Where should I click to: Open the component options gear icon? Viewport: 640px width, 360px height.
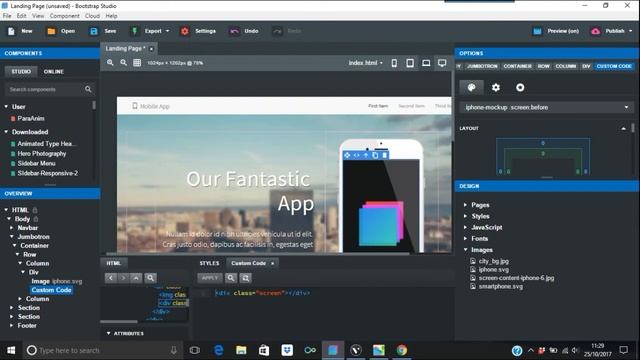[496, 87]
